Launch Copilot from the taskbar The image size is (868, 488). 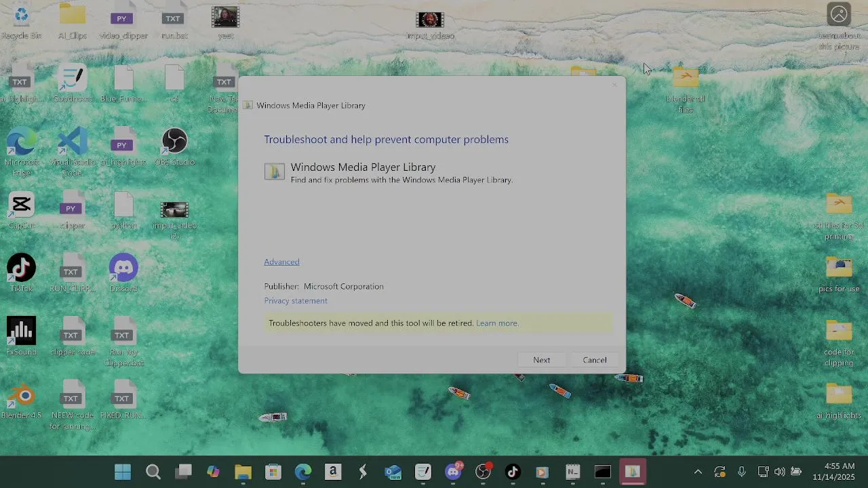(x=213, y=472)
